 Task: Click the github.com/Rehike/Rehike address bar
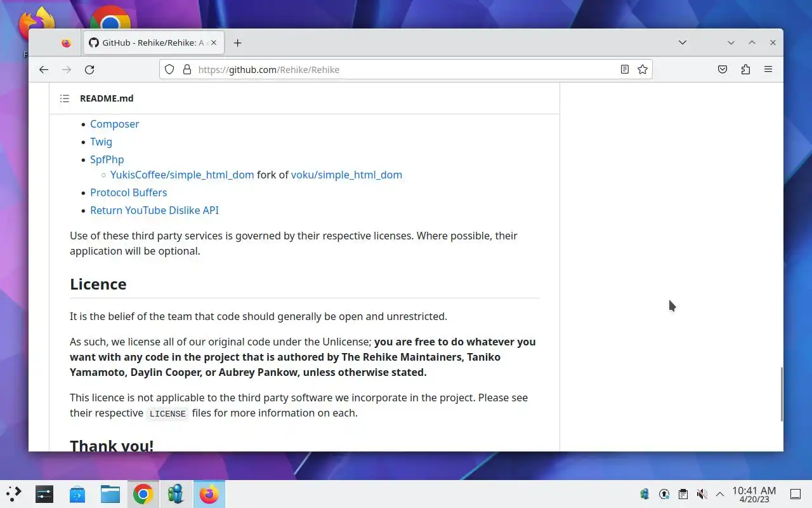[x=406, y=70]
